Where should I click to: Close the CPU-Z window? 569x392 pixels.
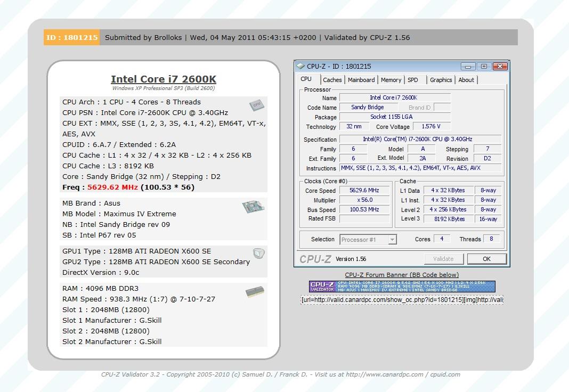pos(500,67)
